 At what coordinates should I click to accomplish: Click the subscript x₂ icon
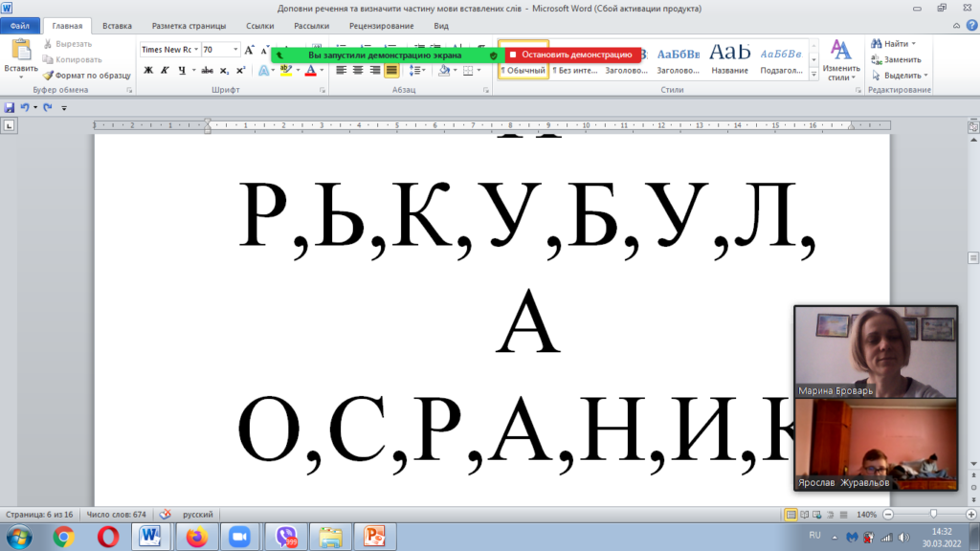(x=225, y=70)
